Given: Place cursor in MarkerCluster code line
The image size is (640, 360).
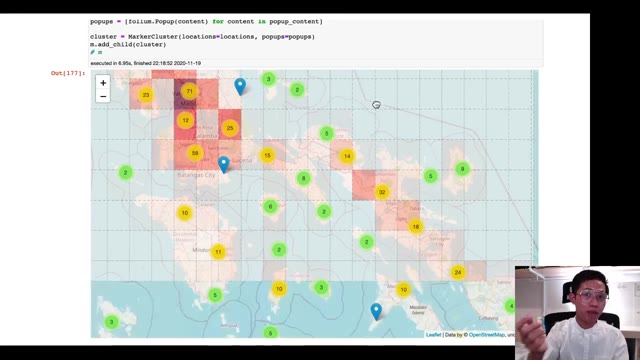Looking at the screenshot, I should click(x=202, y=37).
